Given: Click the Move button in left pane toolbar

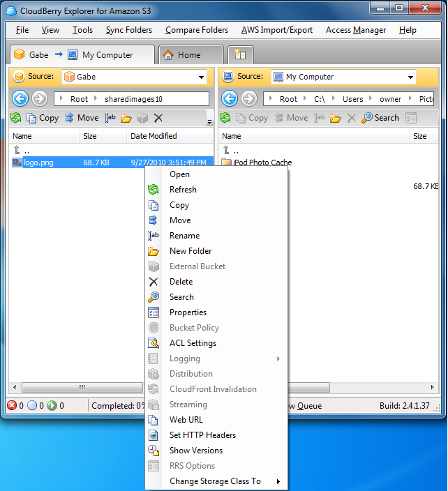Looking at the screenshot, I should [x=82, y=118].
